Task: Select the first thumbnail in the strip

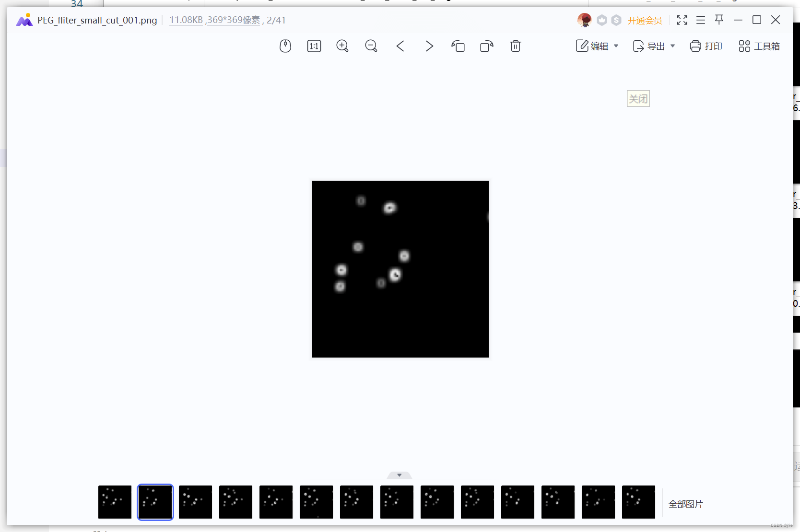Action: point(115,502)
